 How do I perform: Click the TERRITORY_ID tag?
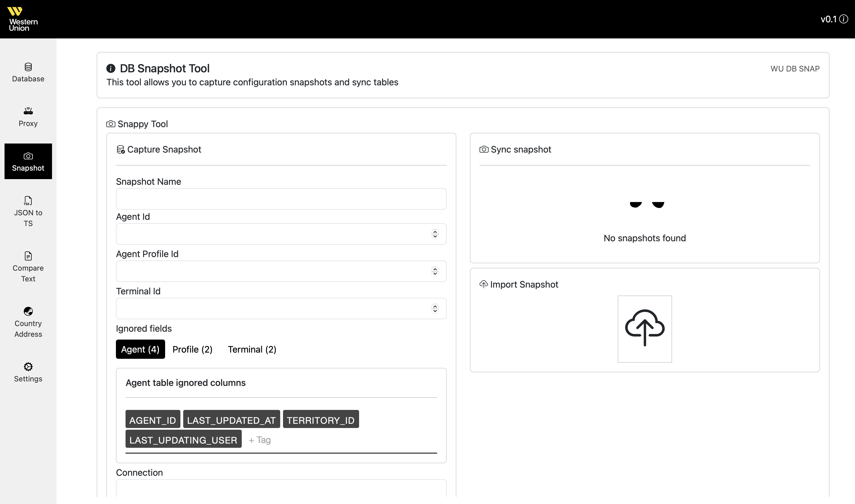click(x=321, y=419)
